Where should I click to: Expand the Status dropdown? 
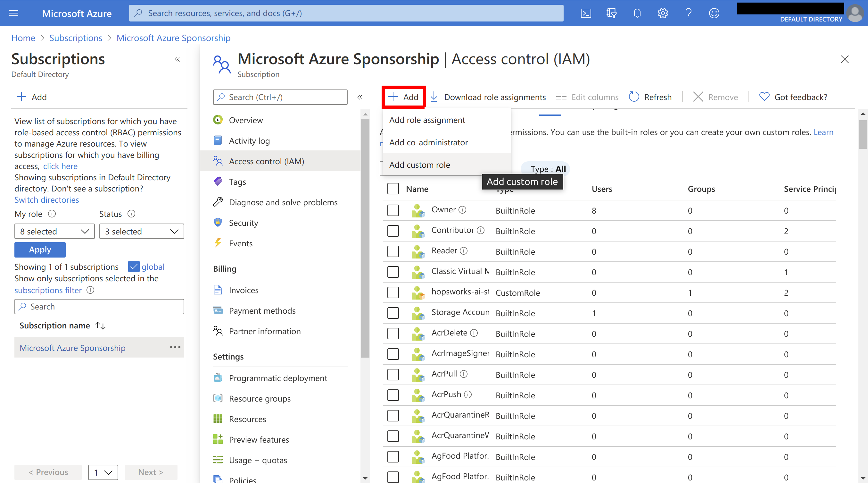point(142,231)
